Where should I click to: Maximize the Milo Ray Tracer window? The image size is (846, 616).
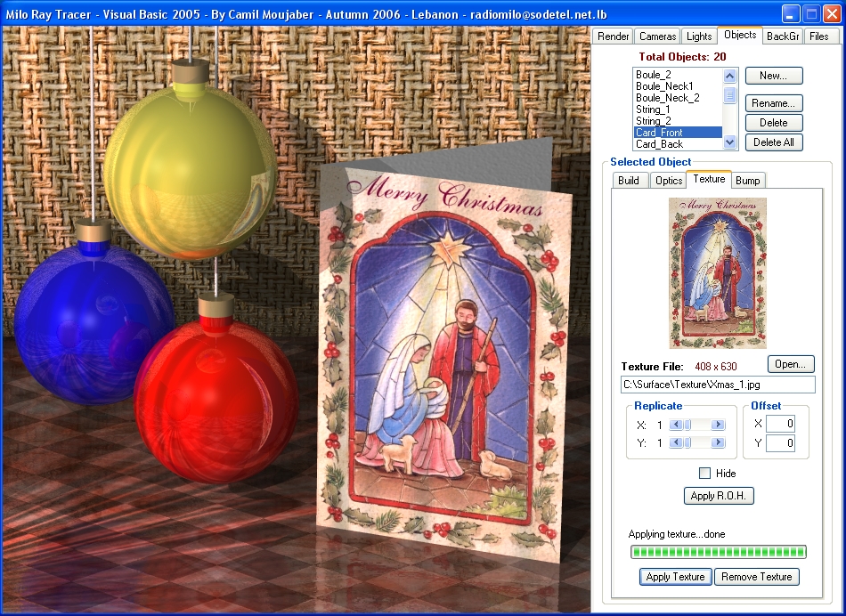click(811, 14)
